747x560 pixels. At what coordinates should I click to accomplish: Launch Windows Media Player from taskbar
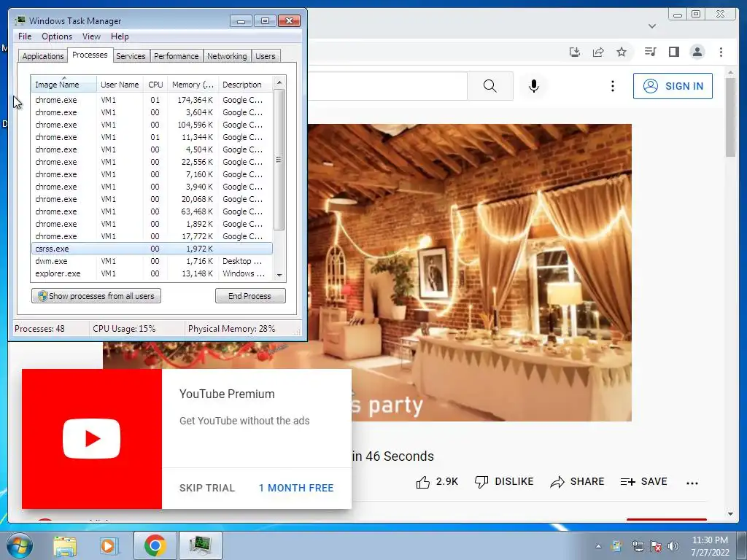coord(109,545)
